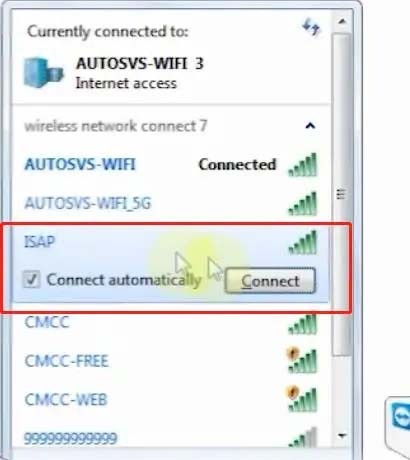410x460 pixels.
Task: Click CMCC-WEB unsecured warning signal icon
Action: click(302, 399)
